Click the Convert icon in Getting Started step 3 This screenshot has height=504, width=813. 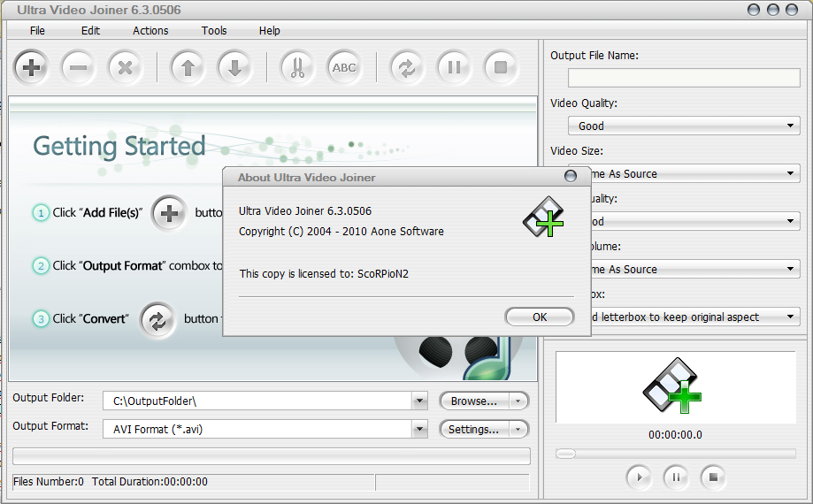pyautogui.click(x=157, y=321)
